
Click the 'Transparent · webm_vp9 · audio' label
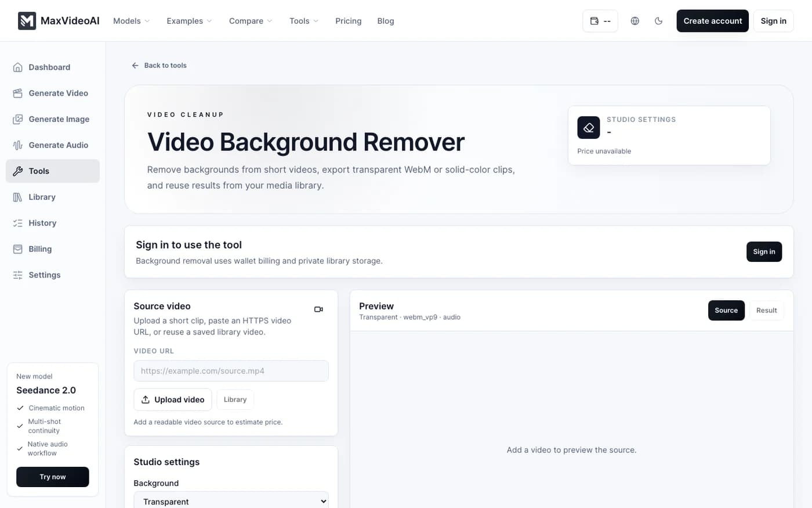[409, 317]
